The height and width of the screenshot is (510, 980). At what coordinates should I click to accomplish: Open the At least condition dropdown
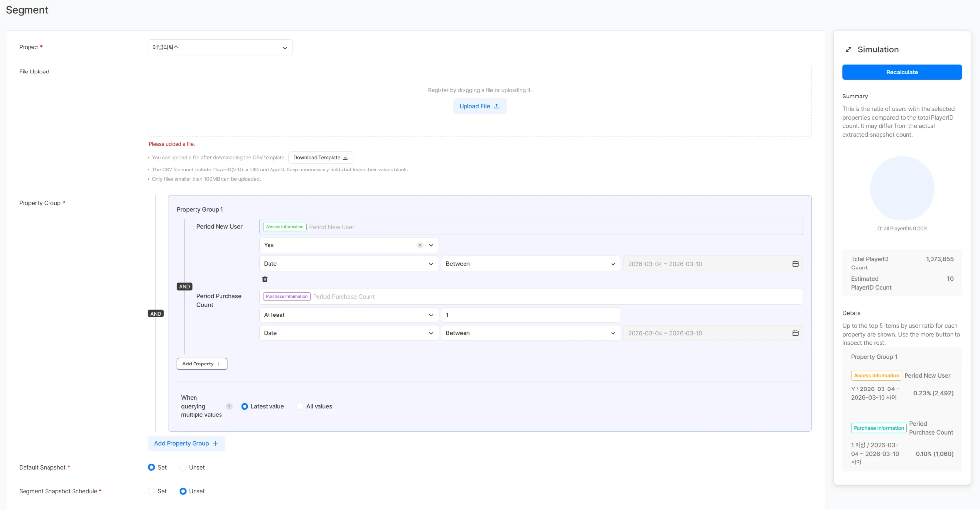pyautogui.click(x=349, y=315)
